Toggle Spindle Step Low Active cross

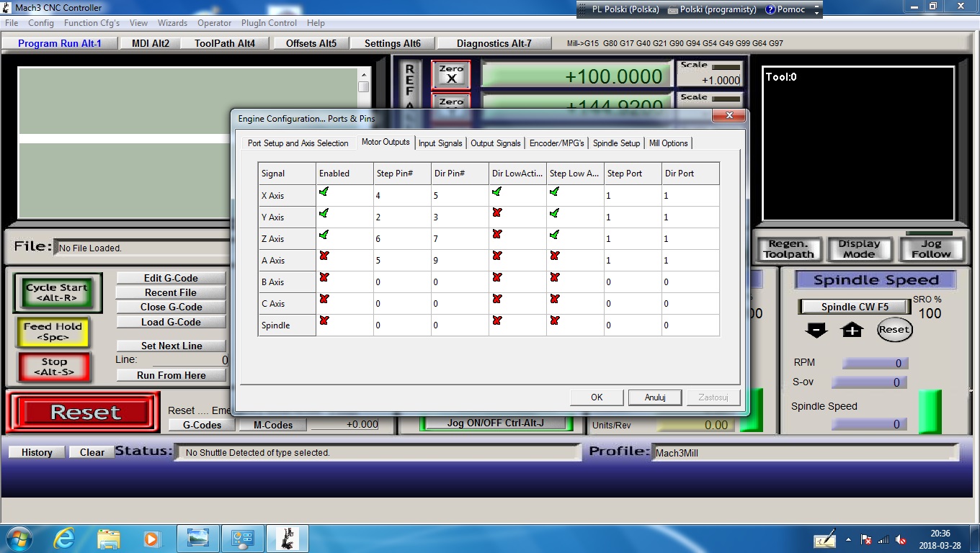555,320
